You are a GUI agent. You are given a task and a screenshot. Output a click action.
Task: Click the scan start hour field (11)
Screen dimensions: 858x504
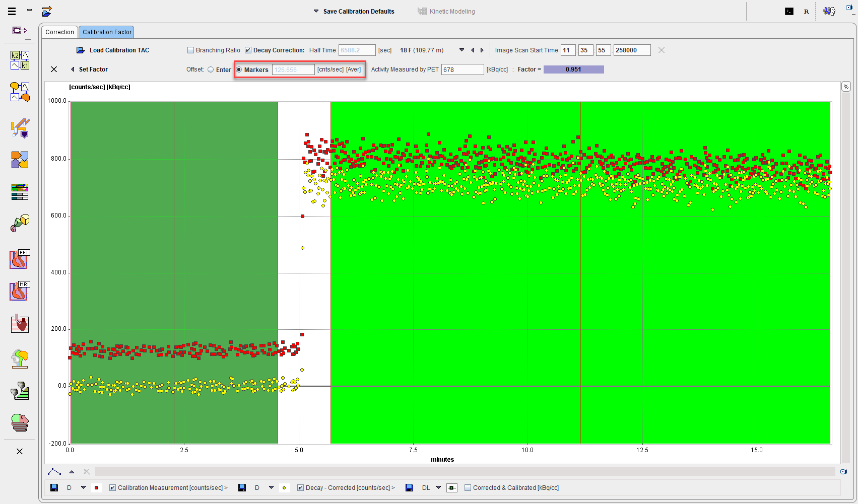tap(568, 50)
